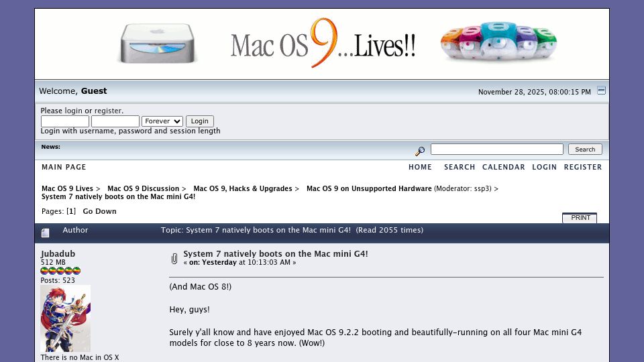Click the 'Author' column header
Viewport: 644px width, 362px height.
[x=75, y=230]
